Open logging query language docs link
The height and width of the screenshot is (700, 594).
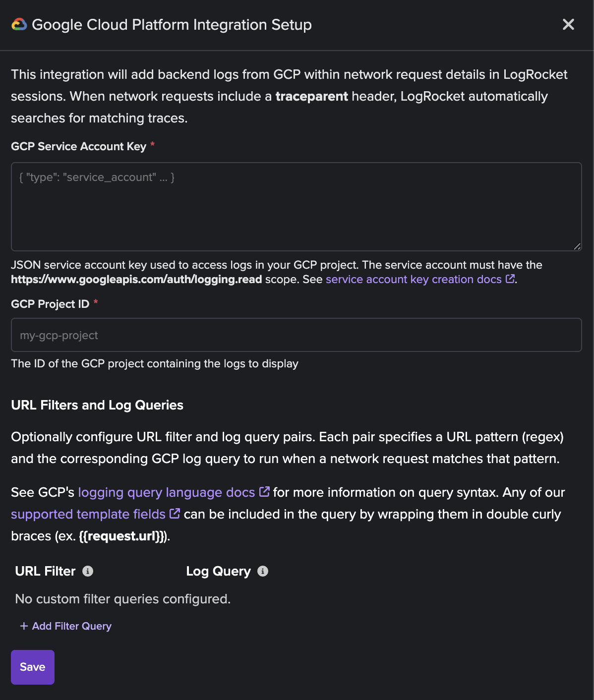click(x=167, y=492)
